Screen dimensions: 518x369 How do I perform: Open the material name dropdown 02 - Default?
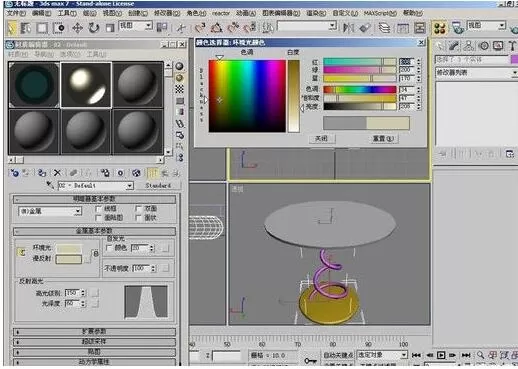pyautogui.click(x=96, y=186)
